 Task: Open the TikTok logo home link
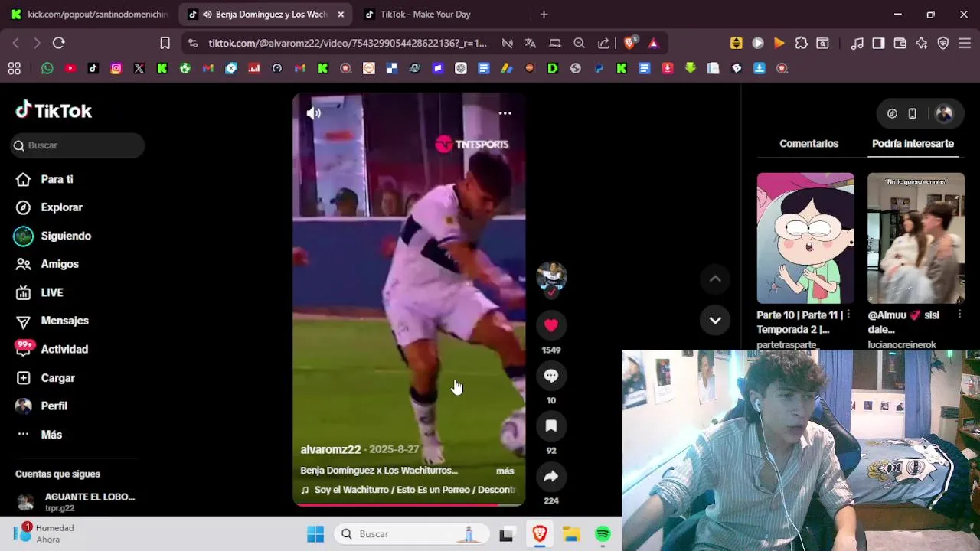coord(54,111)
